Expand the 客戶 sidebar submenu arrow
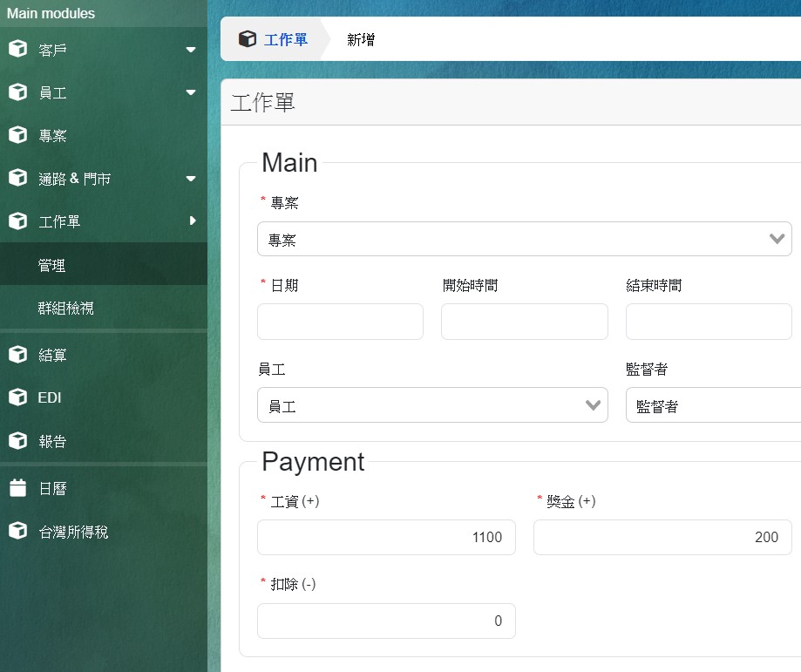 (191, 50)
